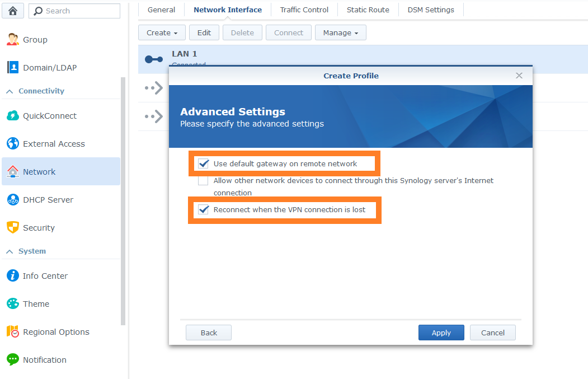Switch to the Network Interface tab

(x=228, y=10)
